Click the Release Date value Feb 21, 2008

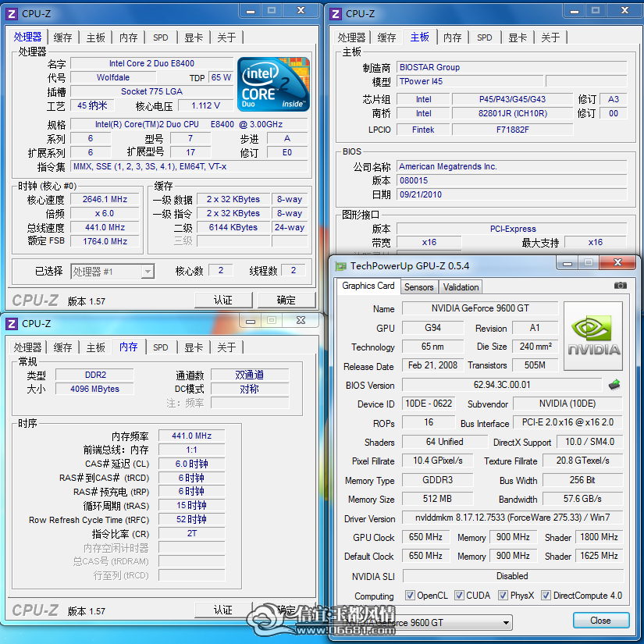coord(432,365)
